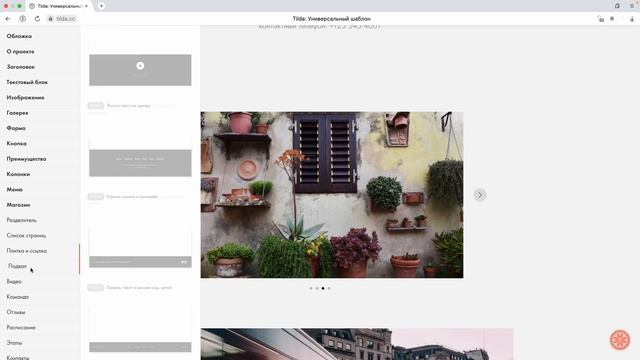Click the Tilda: Универсальный шаблон page title
The image size is (640, 360).
click(x=331, y=19)
